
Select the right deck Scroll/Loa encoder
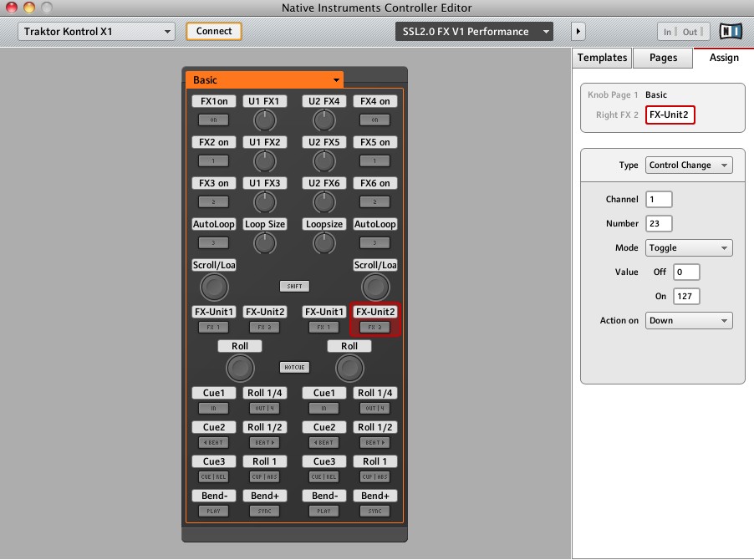(375, 287)
